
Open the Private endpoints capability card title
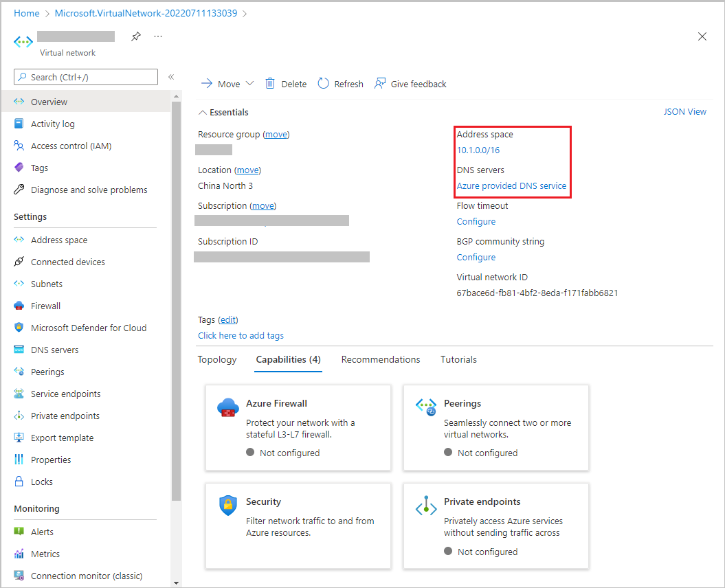[x=482, y=501]
